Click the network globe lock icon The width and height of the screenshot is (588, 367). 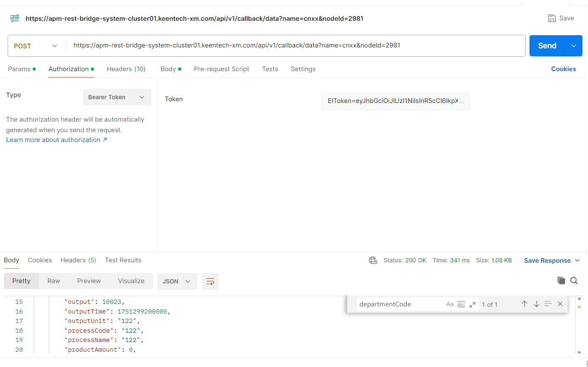(x=373, y=260)
